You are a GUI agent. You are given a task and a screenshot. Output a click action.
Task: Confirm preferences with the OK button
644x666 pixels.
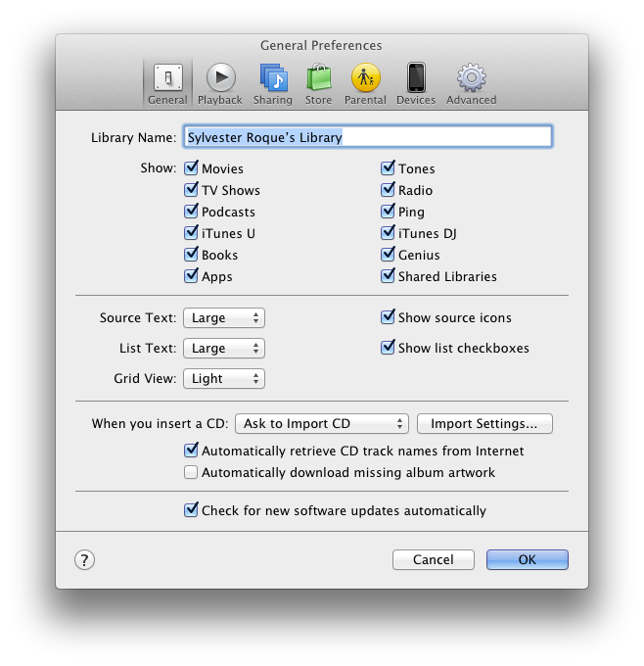[528, 559]
